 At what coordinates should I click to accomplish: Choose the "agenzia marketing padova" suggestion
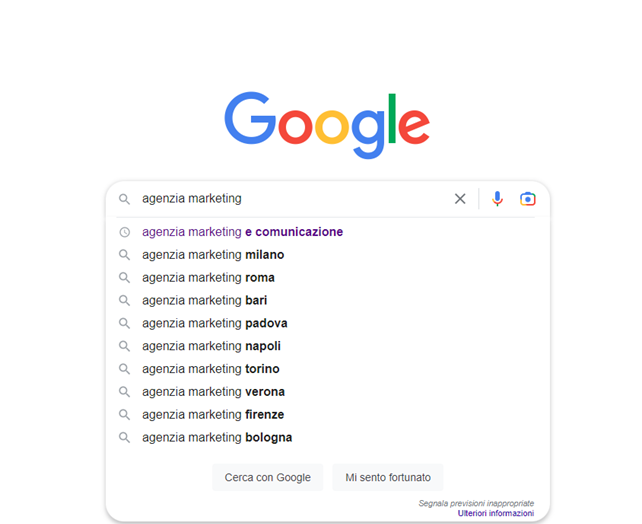[x=214, y=323]
